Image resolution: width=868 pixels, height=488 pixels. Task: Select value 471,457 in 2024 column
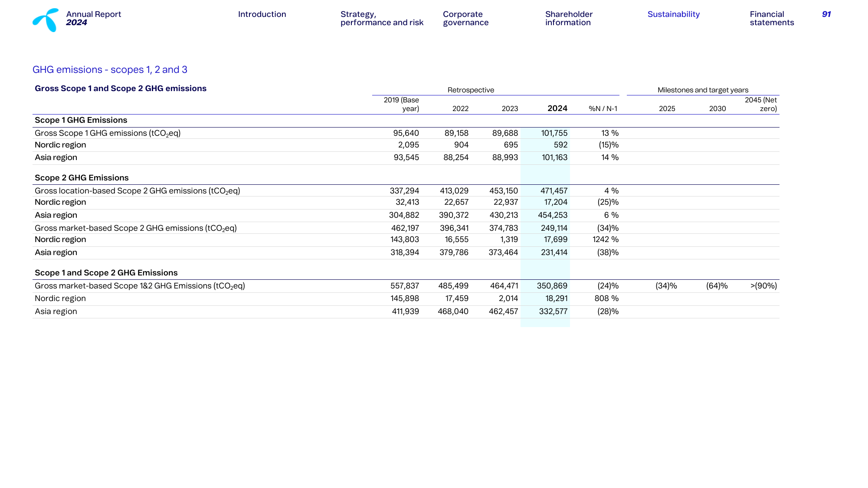(x=554, y=191)
